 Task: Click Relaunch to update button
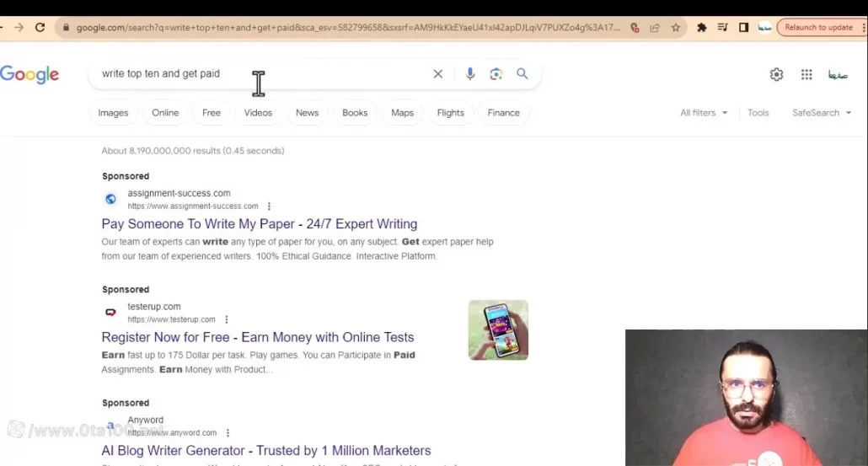[818, 27]
